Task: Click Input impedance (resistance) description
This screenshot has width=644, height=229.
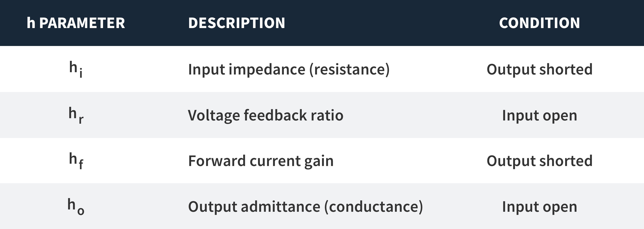Action: tap(289, 69)
